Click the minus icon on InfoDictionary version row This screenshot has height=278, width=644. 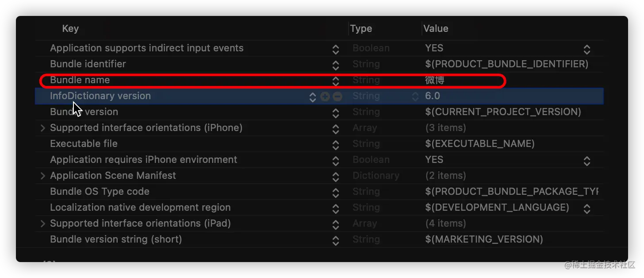[337, 97]
